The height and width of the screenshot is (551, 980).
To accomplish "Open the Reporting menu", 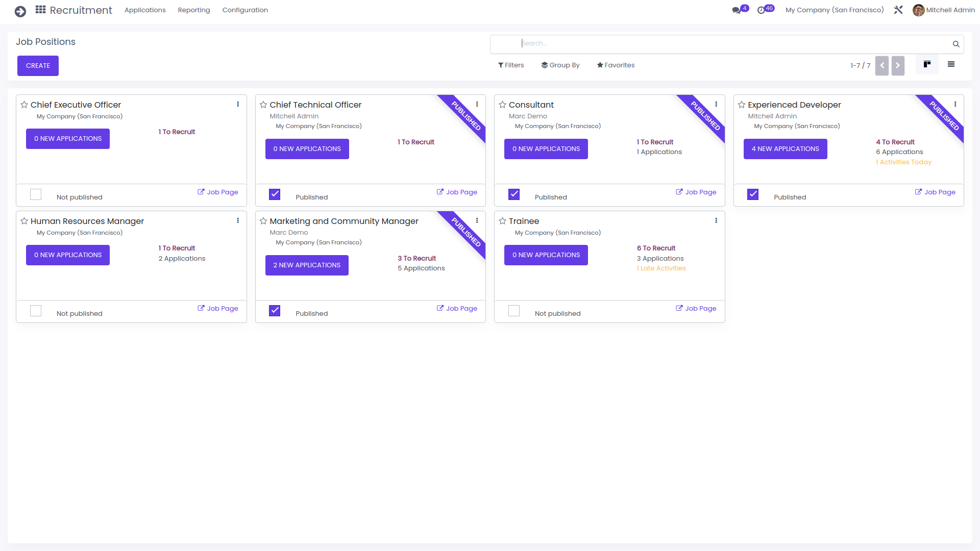I will [x=193, y=10].
